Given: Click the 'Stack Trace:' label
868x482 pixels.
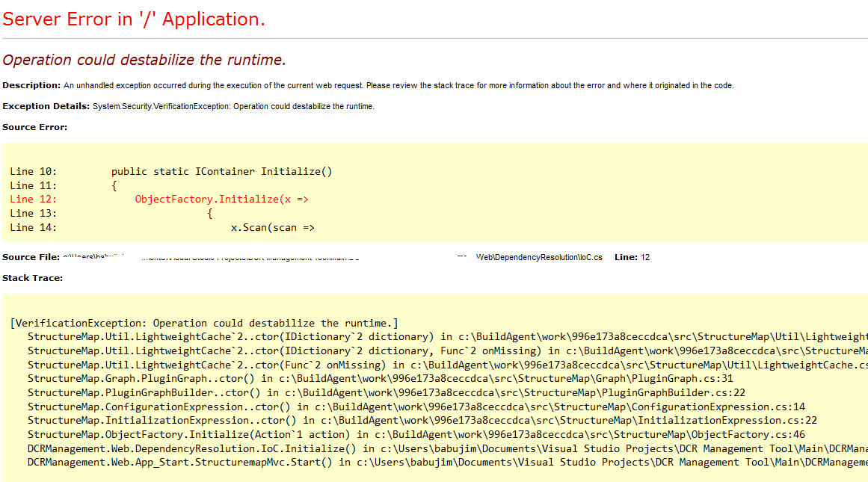Looking at the screenshot, I should pos(32,278).
